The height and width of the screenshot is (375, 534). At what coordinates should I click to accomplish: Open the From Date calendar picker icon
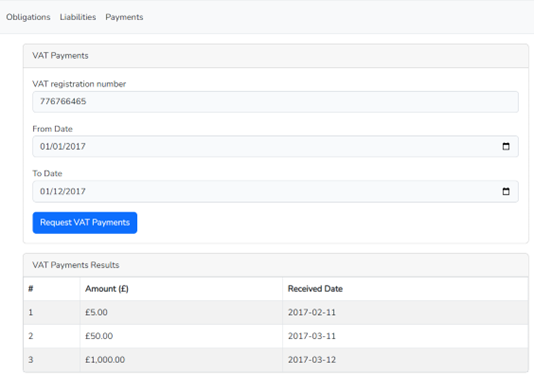tap(506, 146)
